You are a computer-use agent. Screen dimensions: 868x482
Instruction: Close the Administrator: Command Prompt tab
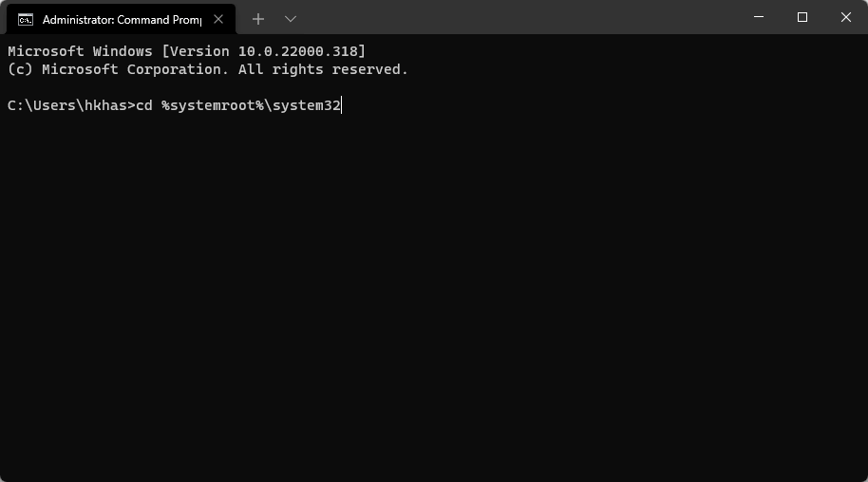218,19
